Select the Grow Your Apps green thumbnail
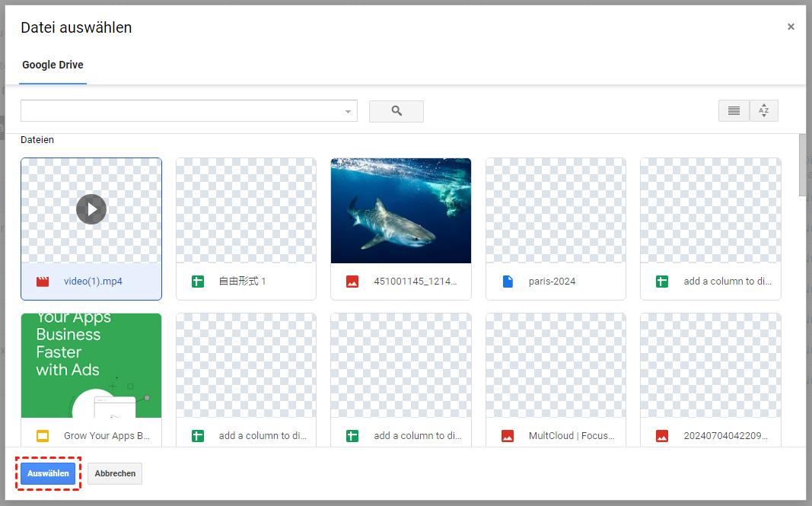Screen dimensions: 812x506 (x=91, y=365)
